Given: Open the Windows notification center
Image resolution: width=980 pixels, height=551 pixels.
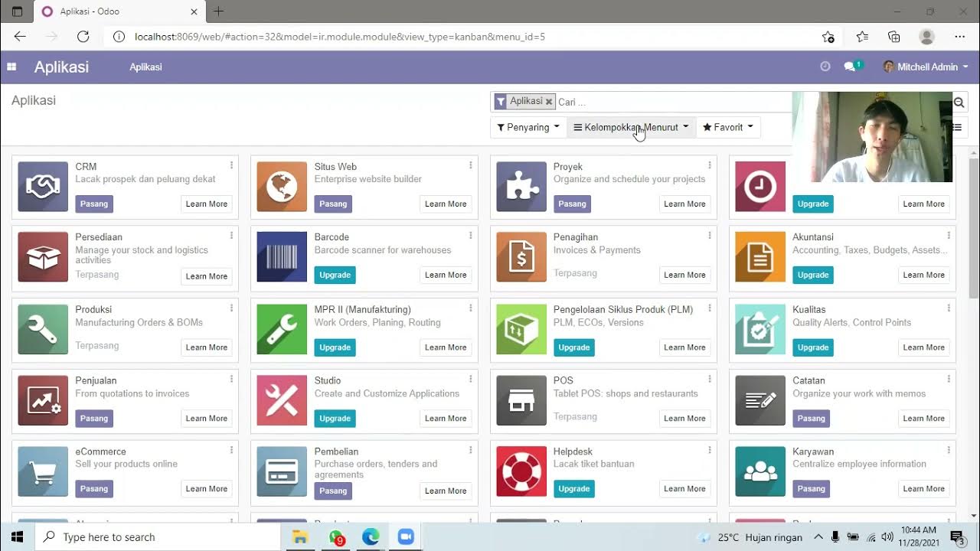Looking at the screenshot, I should (x=957, y=537).
